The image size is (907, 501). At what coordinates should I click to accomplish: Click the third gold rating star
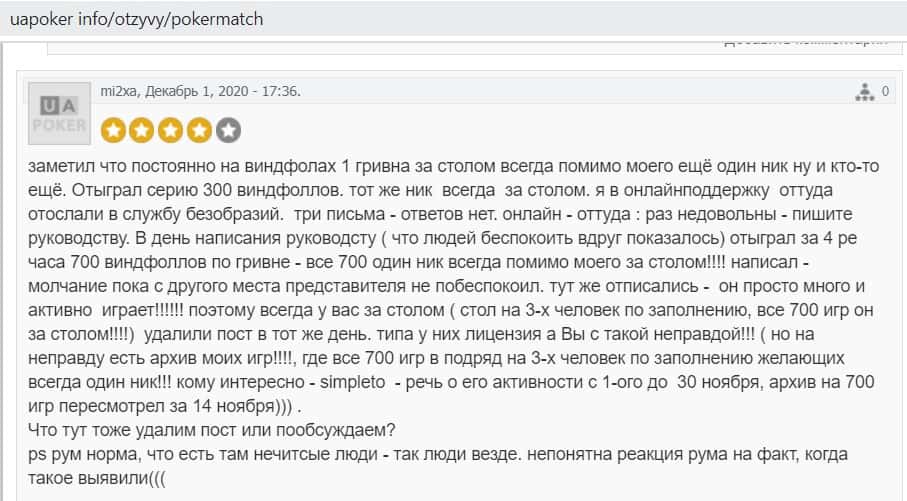pos(171,130)
